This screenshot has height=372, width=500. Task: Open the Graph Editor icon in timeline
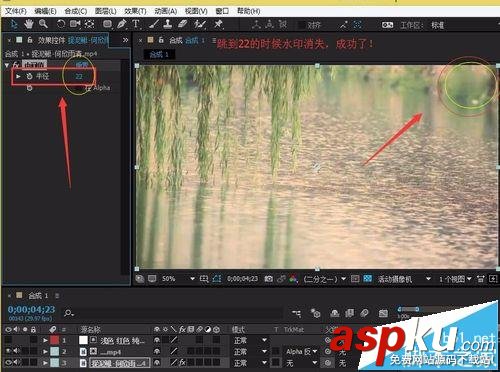coord(383,313)
